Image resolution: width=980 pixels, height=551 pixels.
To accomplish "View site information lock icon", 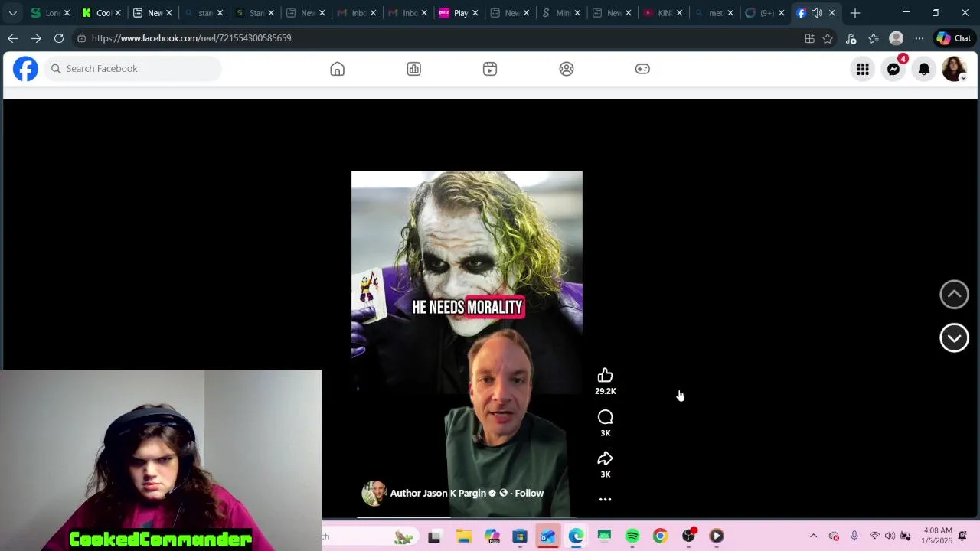I will pos(82,38).
